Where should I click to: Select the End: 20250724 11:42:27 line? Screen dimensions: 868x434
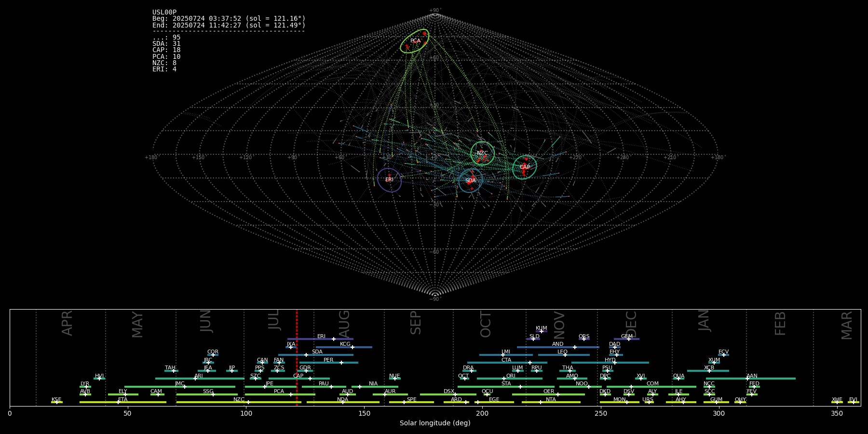(x=229, y=25)
